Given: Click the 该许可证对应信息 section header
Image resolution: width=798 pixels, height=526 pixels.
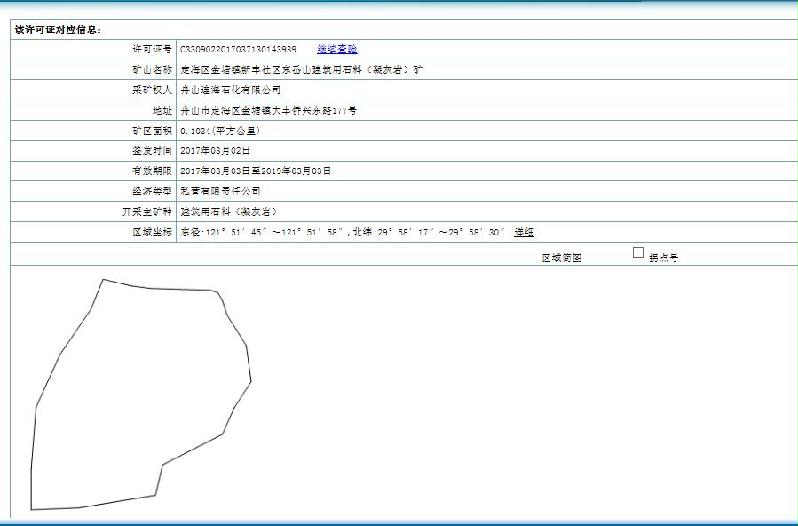Looking at the screenshot, I should pyautogui.click(x=57, y=29).
